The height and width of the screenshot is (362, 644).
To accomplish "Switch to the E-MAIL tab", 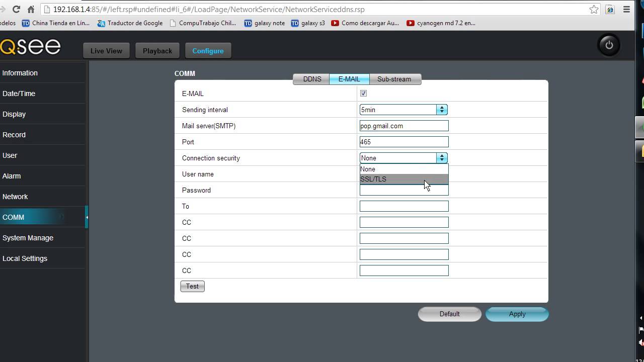I will tap(349, 79).
